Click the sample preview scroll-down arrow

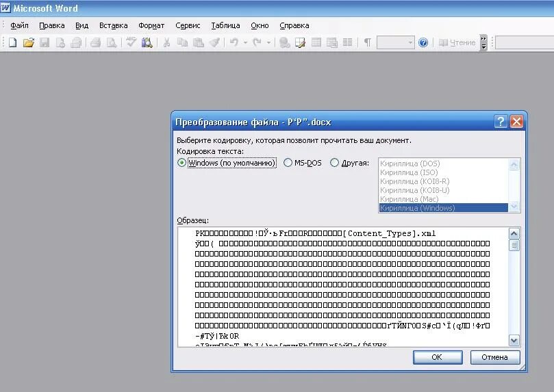point(514,341)
